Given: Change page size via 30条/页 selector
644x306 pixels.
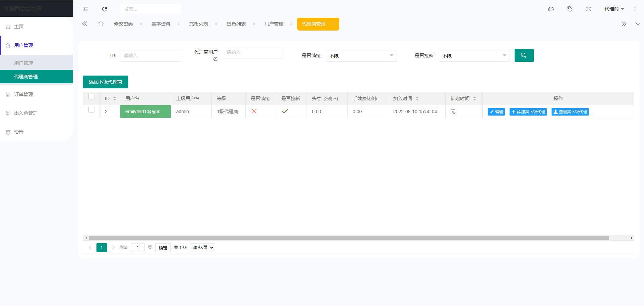Looking at the screenshot, I should pos(202,248).
